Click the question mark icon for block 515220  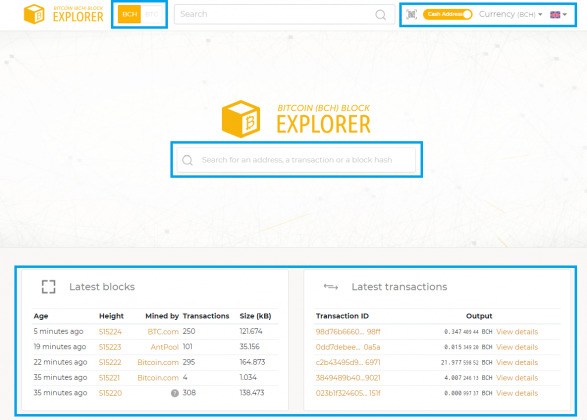(174, 393)
